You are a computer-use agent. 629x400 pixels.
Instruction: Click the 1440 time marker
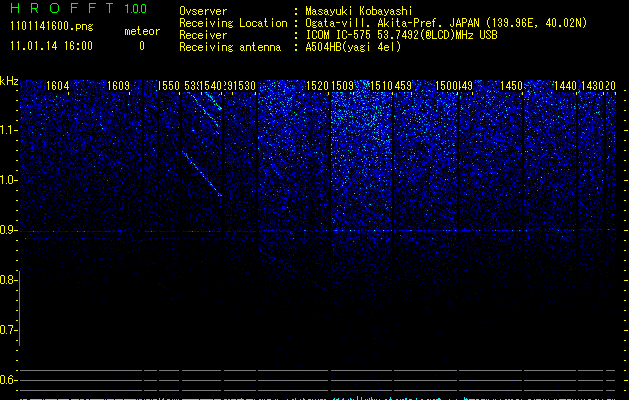565,86
